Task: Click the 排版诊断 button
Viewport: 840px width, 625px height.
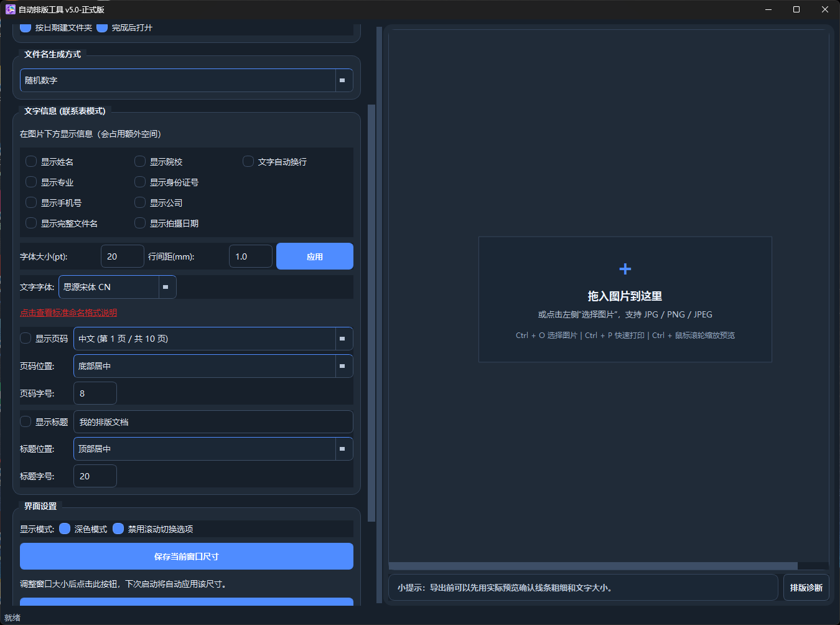Action: click(x=806, y=588)
